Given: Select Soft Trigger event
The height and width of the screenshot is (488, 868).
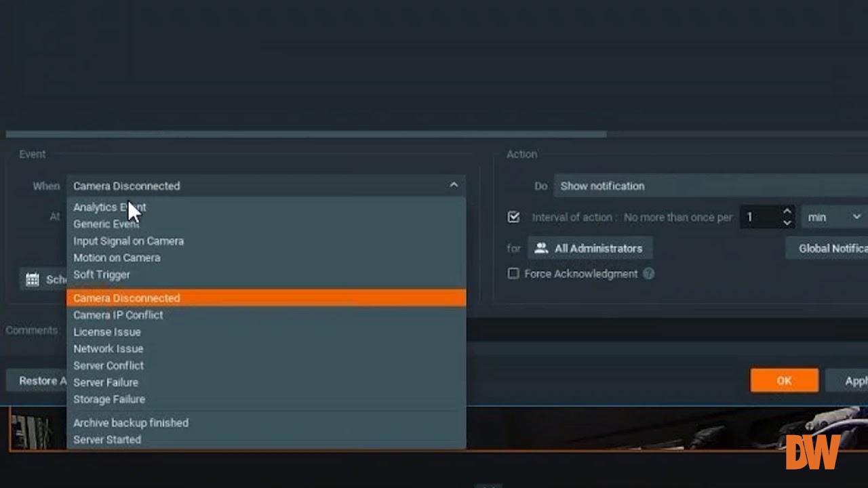Looking at the screenshot, I should 266,275.
